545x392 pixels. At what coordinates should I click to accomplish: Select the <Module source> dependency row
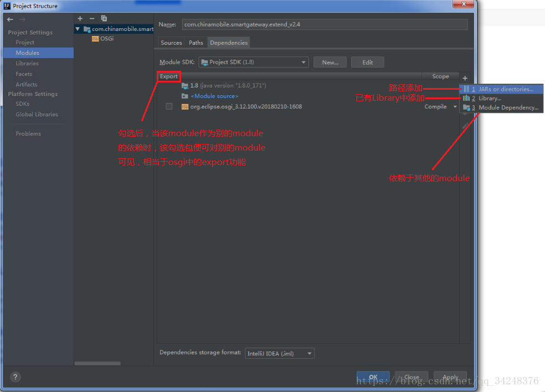click(309, 96)
